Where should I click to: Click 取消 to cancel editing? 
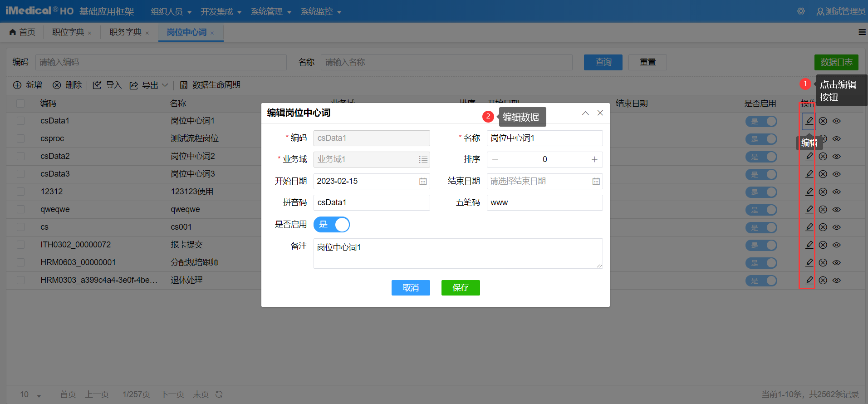[411, 288]
